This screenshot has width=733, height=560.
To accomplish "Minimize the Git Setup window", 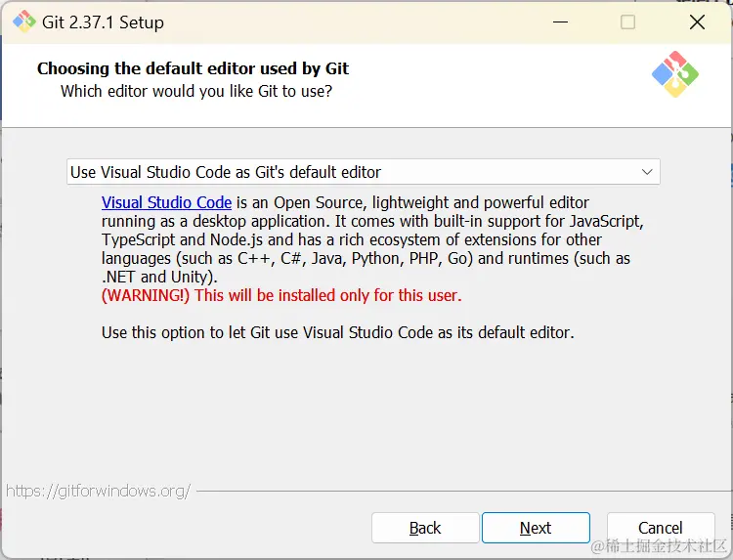I will [x=560, y=22].
